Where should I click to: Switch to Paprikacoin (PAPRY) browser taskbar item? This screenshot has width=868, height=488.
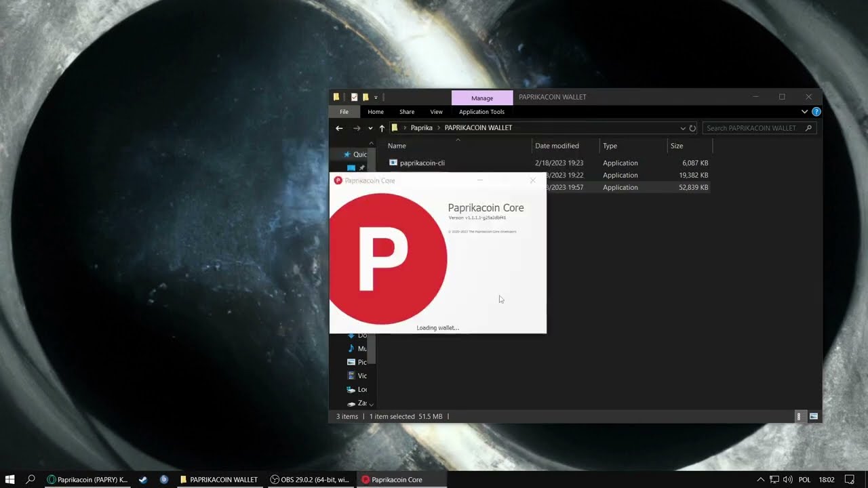click(x=87, y=479)
